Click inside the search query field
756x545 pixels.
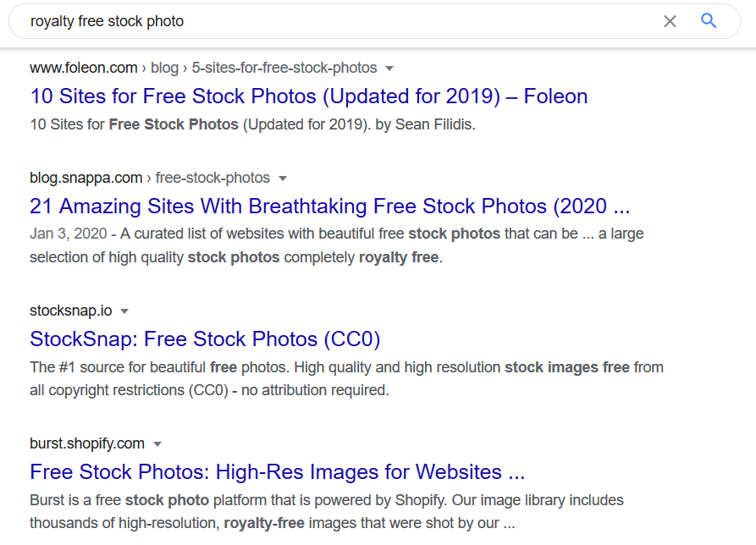click(x=339, y=21)
